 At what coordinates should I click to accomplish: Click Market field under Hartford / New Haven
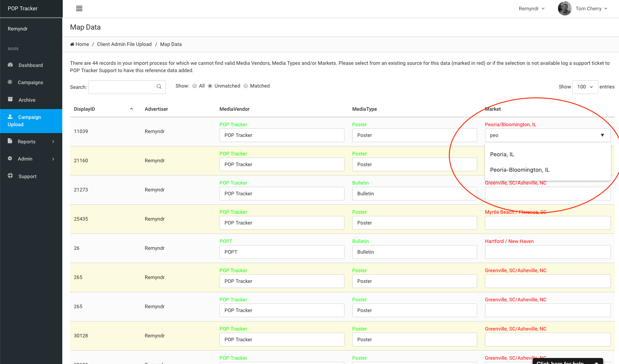click(x=548, y=252)
